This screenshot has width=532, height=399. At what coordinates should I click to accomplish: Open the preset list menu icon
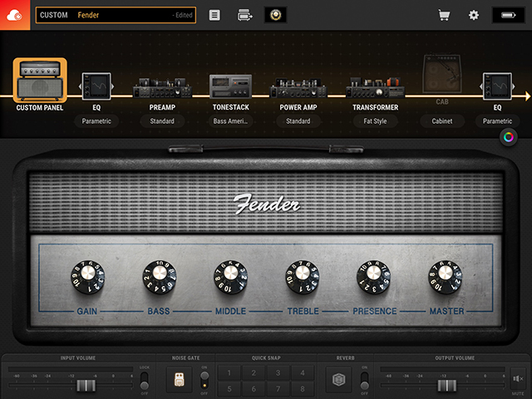pyautogui.click(x=214, y=15)
